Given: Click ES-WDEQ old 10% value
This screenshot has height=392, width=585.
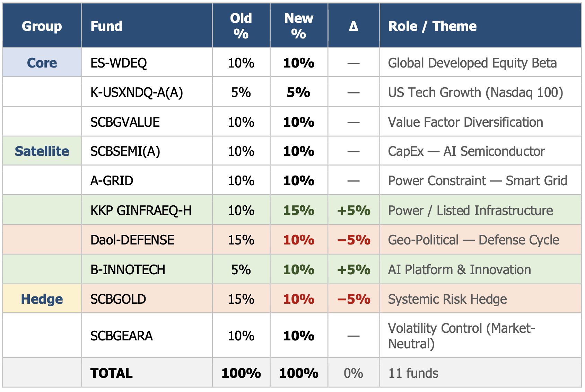Looking at the screenshot, I should point(241,63).
